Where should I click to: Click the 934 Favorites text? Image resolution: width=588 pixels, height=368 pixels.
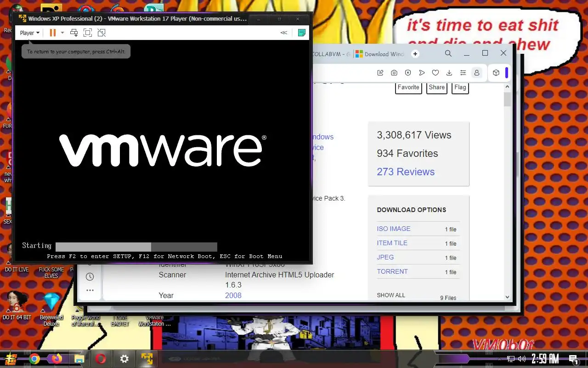pyautogui.click(x=407, y=153)
